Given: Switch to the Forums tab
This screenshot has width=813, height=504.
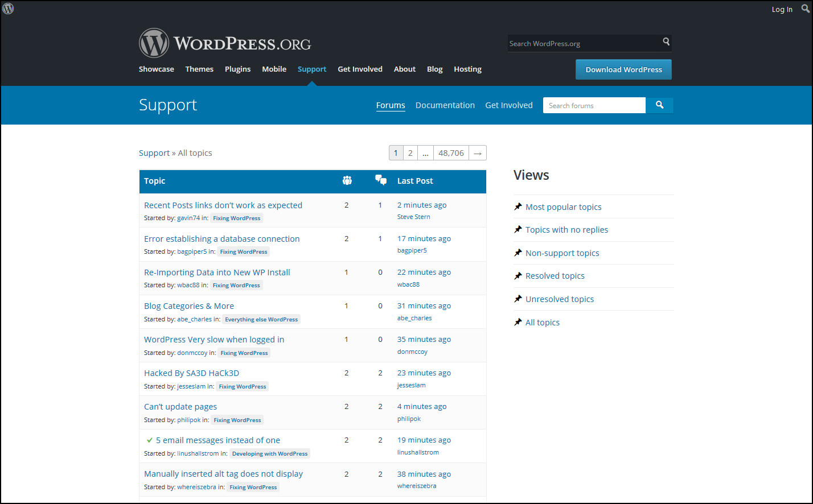Looking at the screenshot, I should [x=391, y=105].
